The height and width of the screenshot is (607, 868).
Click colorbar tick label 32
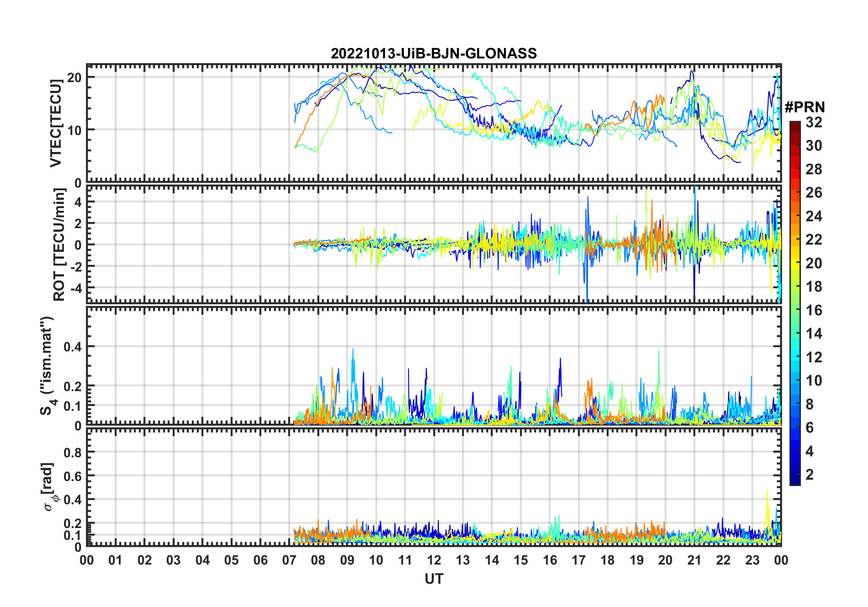(x=814, y=122)
